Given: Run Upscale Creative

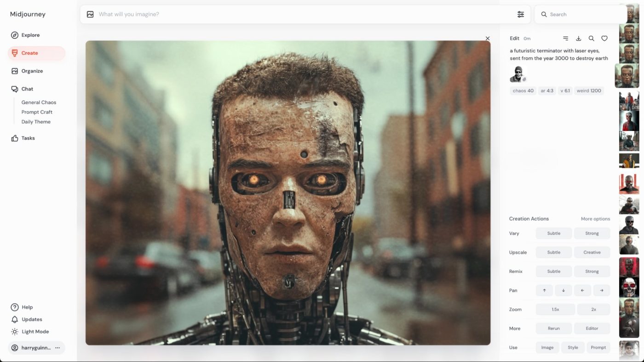Looking at the screenshot, I should click(x=592, y=252).
